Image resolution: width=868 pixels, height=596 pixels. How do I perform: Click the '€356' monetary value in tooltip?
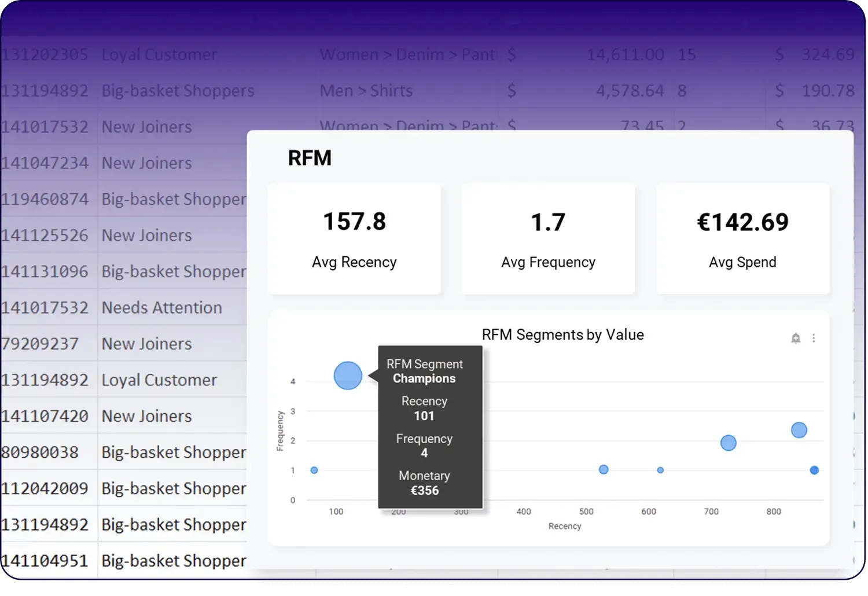(x=425, y=491)
